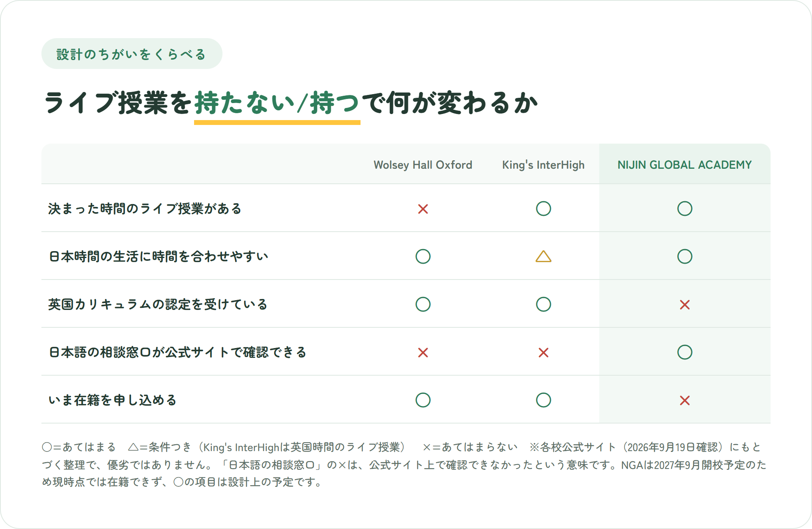Click the row label 英国カリキュラムの認定を受けている
The width and height of the screenshot is (812, 529).
(x=158, y=304)
